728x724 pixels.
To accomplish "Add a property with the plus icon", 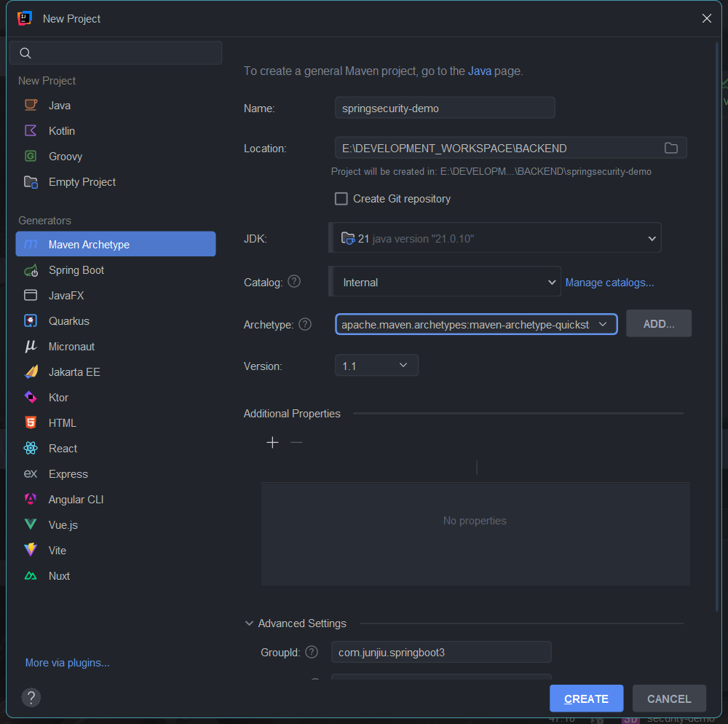I will click(272, 443).
